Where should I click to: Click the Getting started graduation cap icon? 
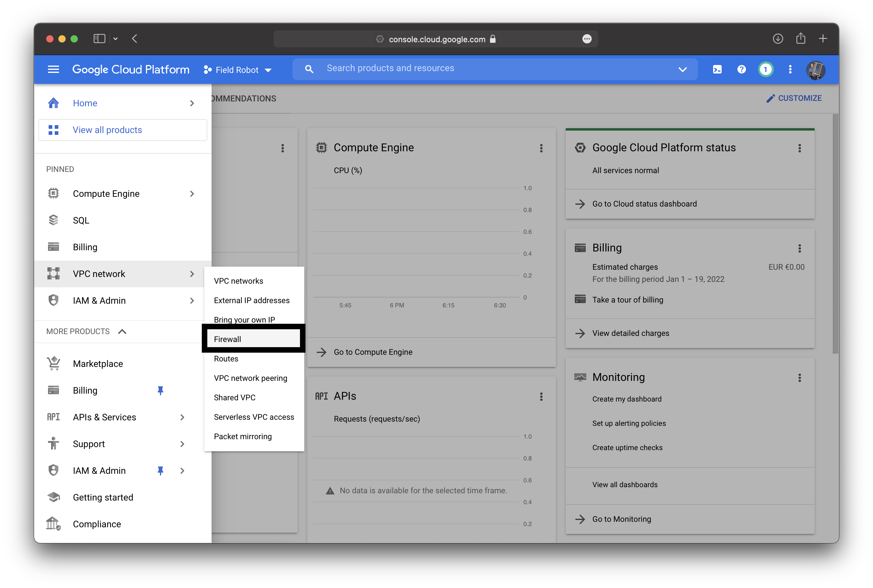(53, 497)
